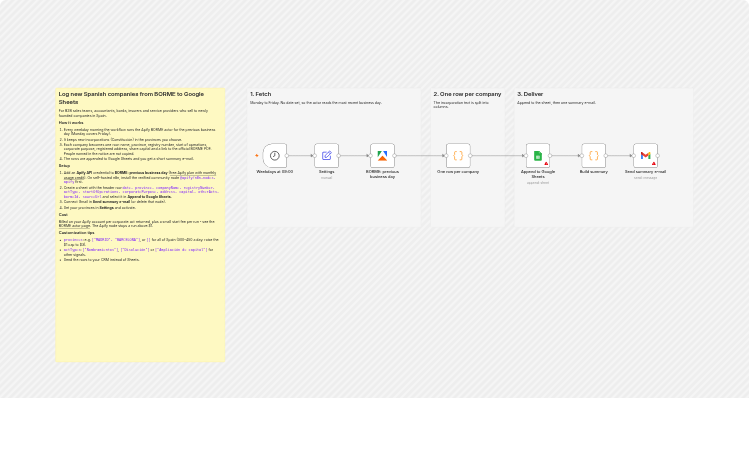Click the output connector of the Weekdays node

[287, 156]
